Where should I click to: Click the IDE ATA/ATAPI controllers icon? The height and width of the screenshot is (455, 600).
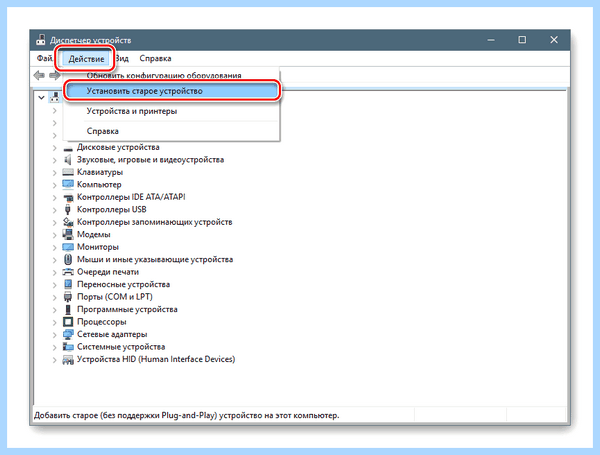pos(68,197)
